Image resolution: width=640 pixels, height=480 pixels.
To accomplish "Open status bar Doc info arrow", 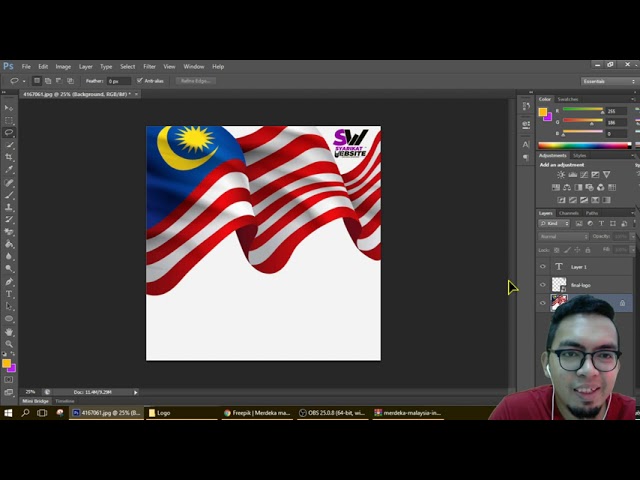I will click(136, 392).
